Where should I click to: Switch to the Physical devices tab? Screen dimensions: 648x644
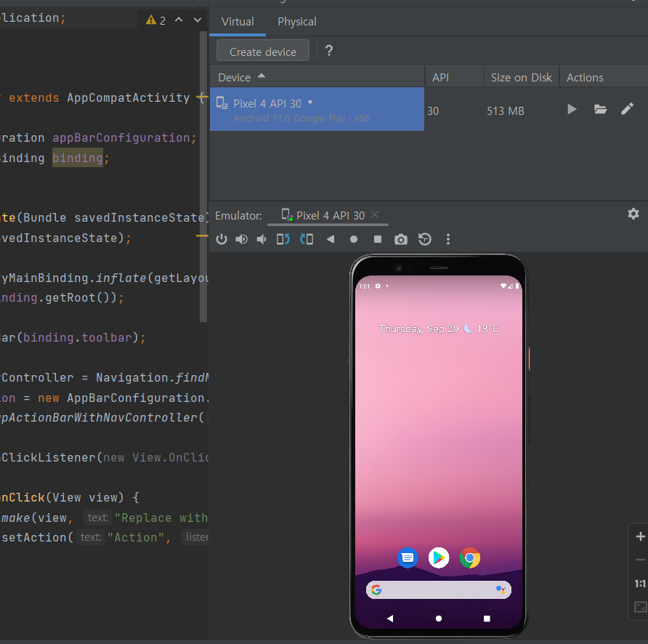point(296,22)
